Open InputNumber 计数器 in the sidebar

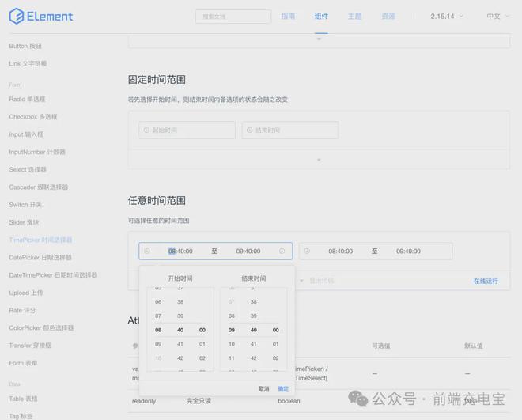click(37, 152)
